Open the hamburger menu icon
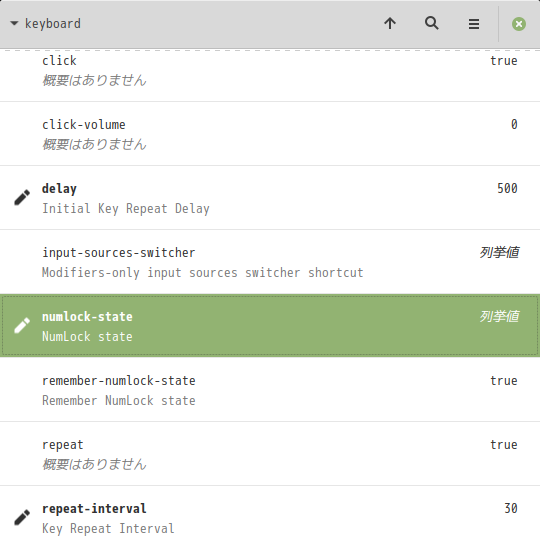The image size is (540, 549). tap(474, 24)
